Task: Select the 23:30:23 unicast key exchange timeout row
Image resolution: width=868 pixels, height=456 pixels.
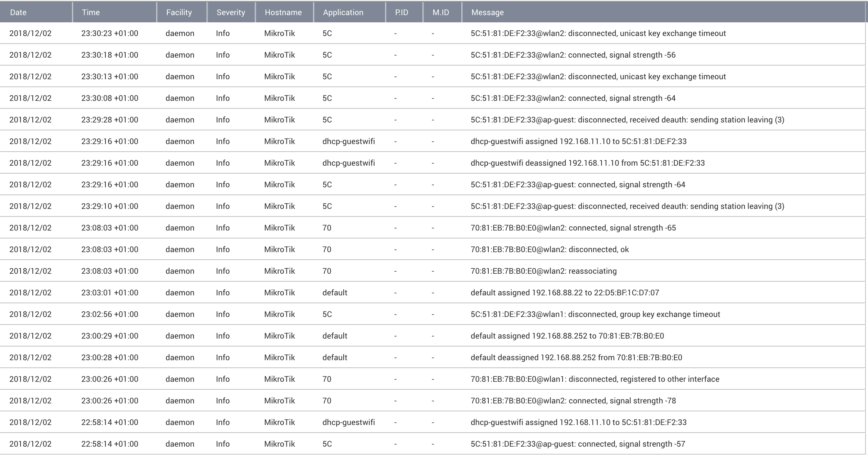Action: tap(433, 33)
